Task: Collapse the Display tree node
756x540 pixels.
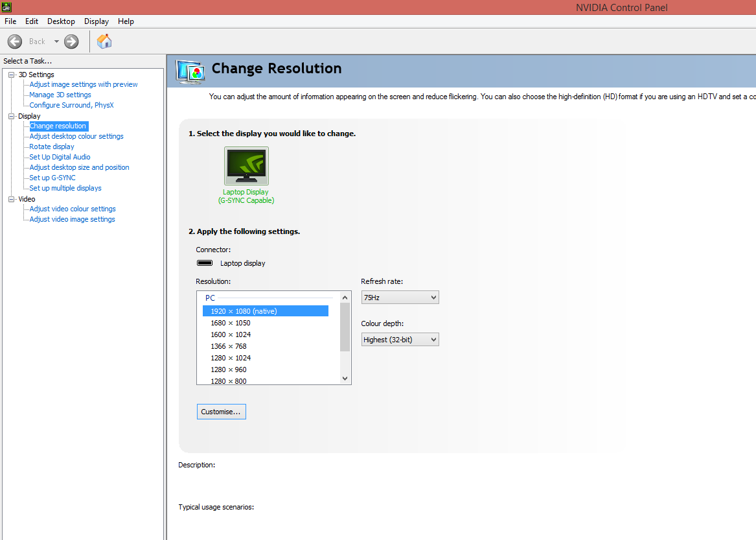Action: point(12,116)
